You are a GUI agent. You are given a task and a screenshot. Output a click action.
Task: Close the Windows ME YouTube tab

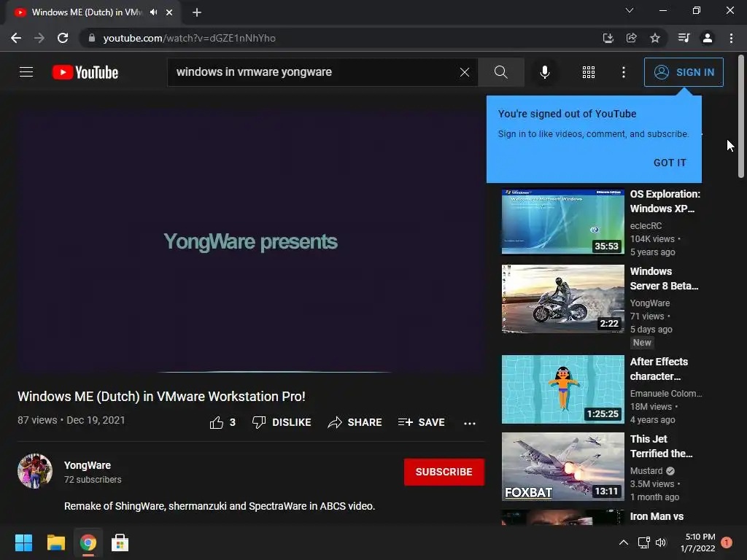169,12
